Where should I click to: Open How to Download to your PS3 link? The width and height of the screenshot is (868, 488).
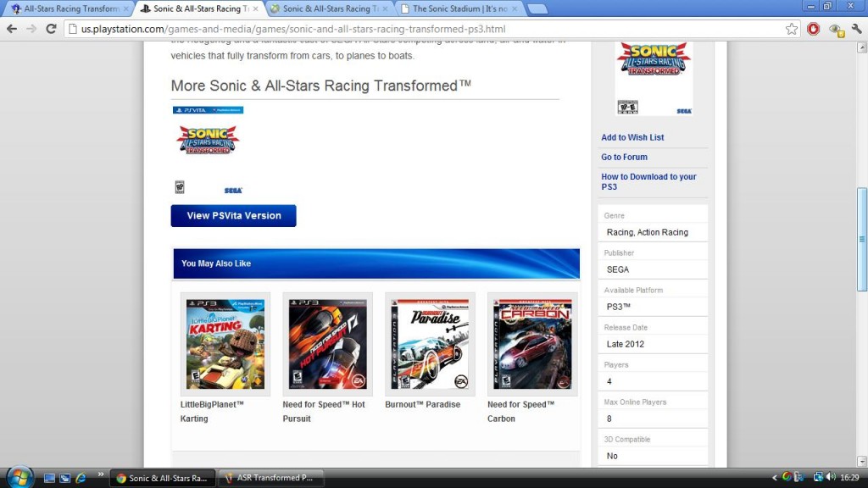(648, 181)
